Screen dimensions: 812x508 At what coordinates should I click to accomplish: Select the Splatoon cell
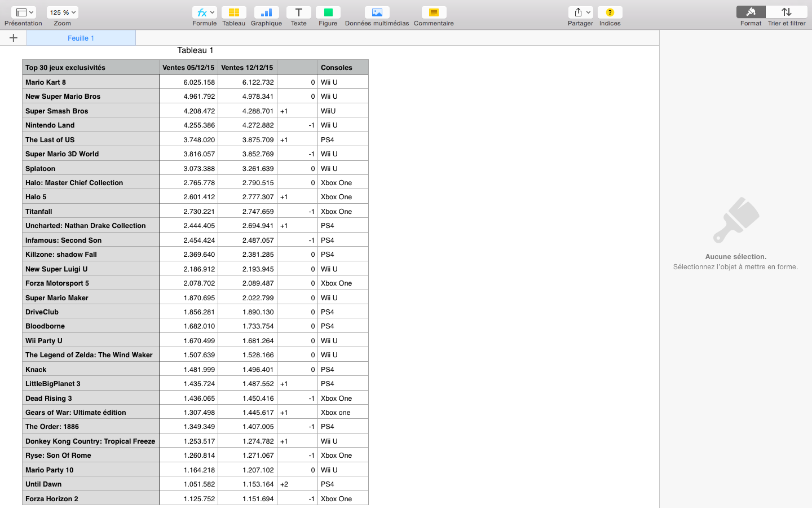tap(91, 168)
